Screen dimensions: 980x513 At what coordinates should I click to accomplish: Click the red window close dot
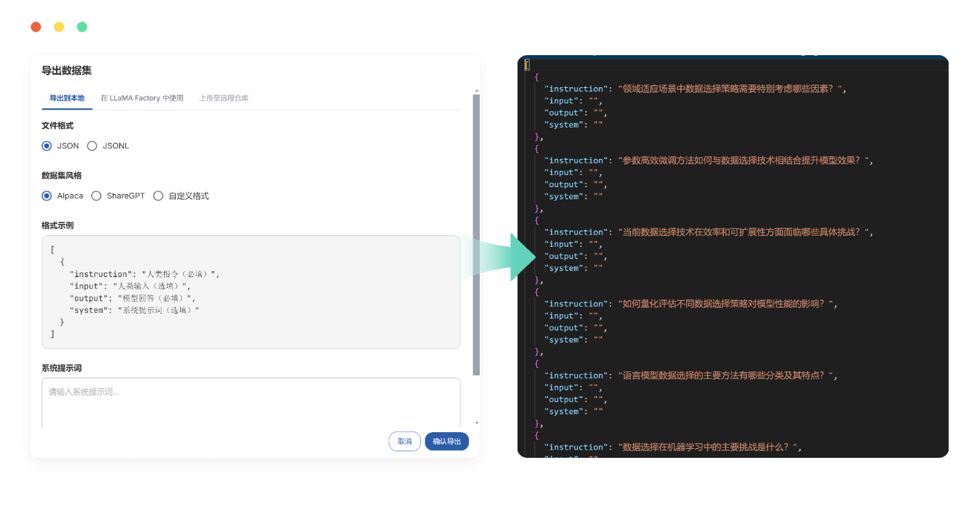(36, 27)
